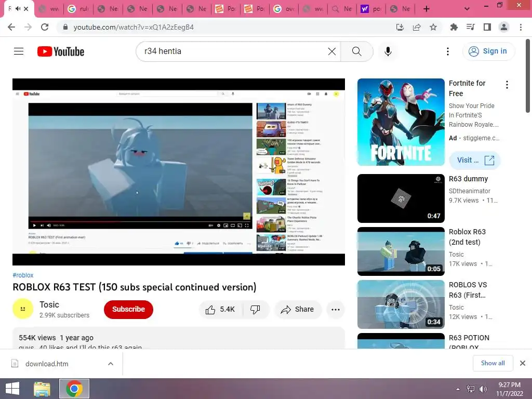Open the Windows Start menu
This screenshot has width=532, height=399.
tap(12, 389)
